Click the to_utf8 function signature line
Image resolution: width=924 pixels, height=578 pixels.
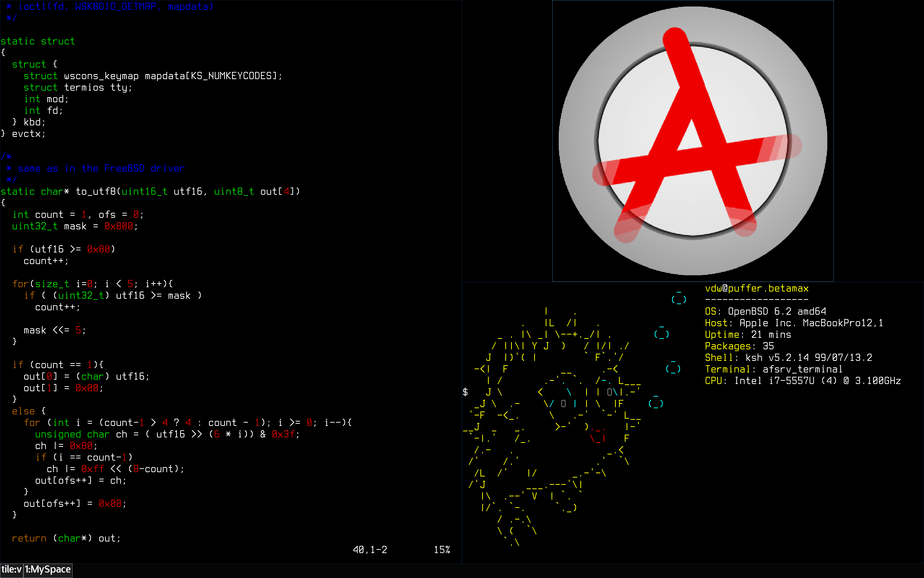click(151, 191)
